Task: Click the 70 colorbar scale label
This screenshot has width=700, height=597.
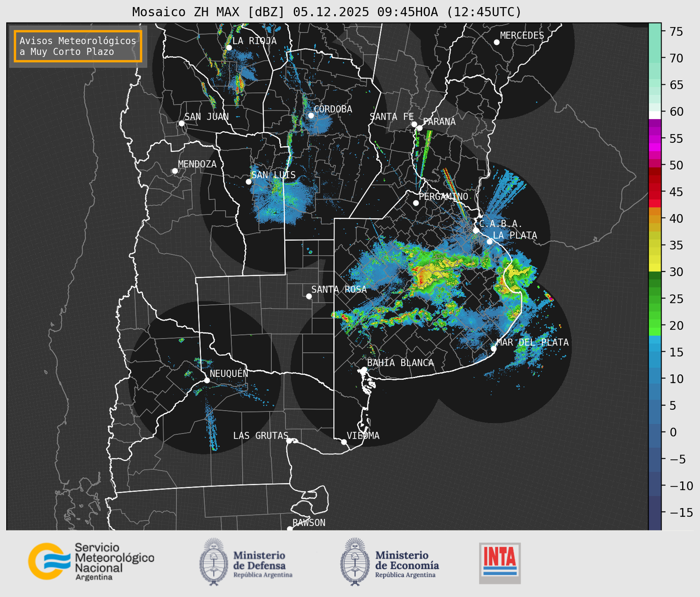Action: tap(676, 58)
